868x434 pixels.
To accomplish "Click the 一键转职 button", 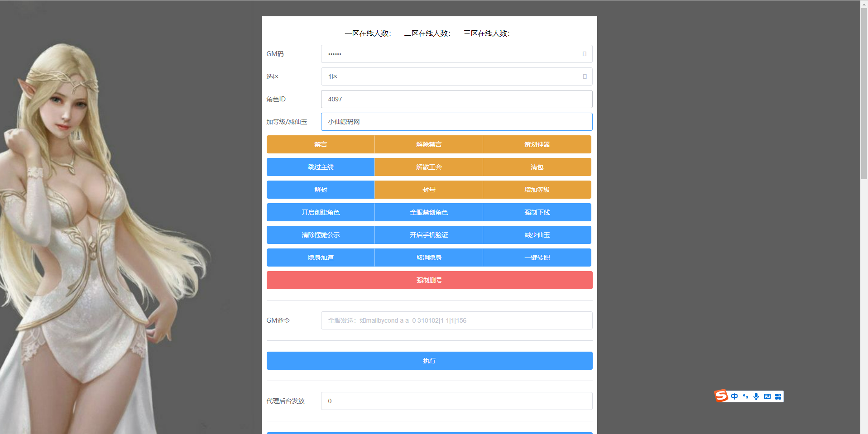I will (537, 258).
